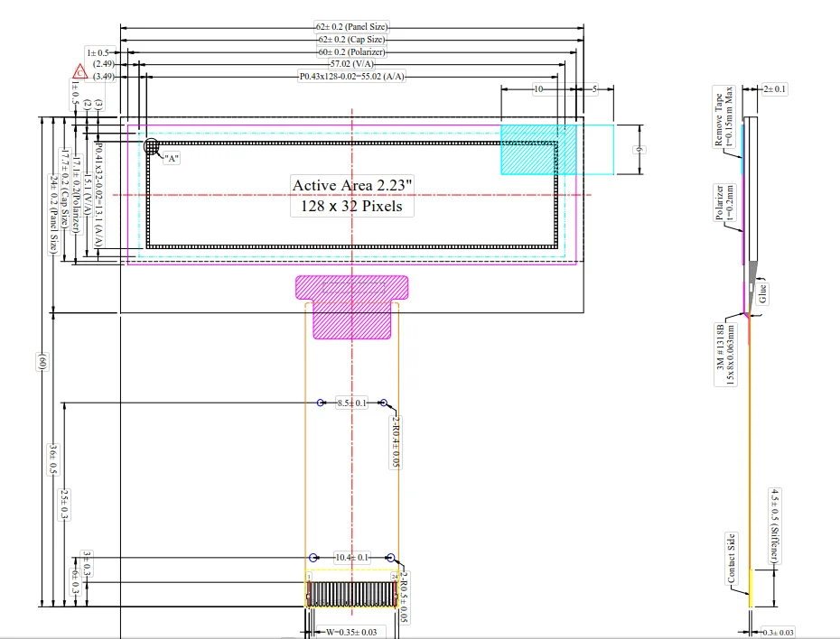
Task: Click the right blue circle at 10.4±0.1 dimension
Action: [x=390, y=558]
